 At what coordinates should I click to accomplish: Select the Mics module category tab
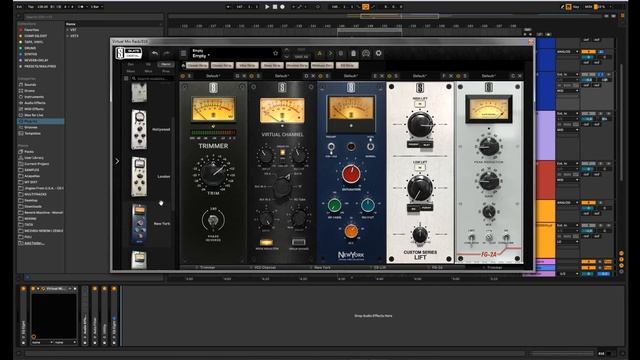tap(148, 71)
